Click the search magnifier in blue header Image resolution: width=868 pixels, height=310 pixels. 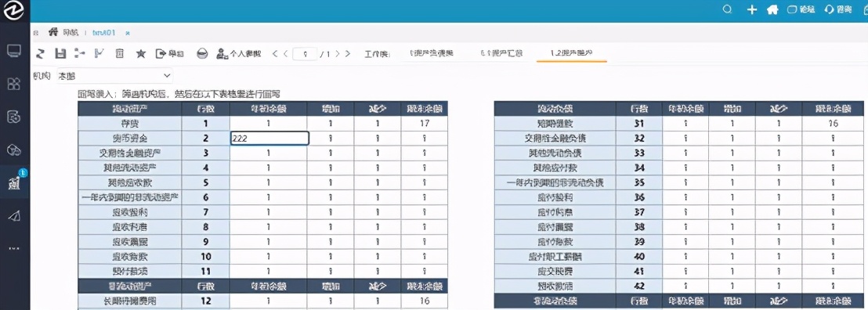729,9
